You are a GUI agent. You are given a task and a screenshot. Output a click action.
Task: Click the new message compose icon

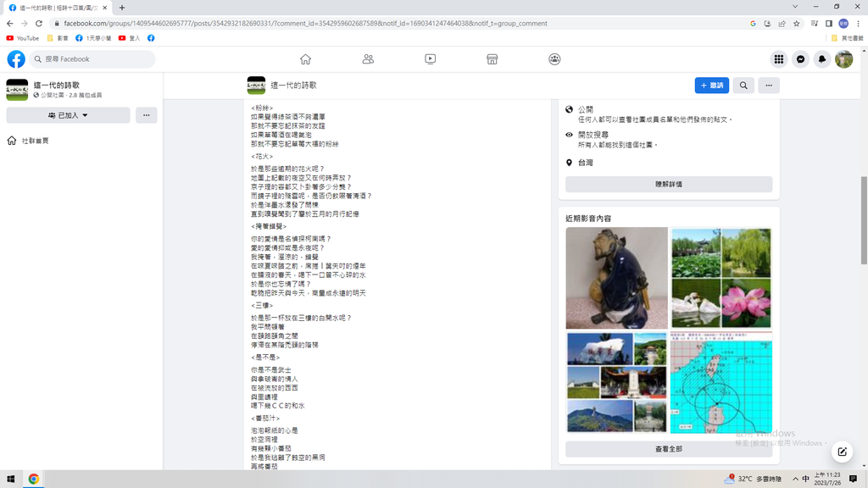842,452
